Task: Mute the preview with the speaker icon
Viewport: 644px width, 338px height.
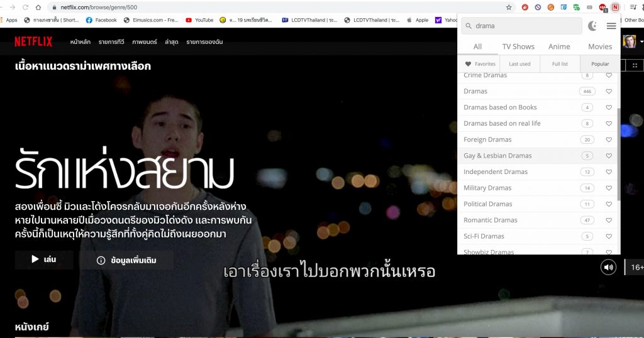Action: [x=608, y=268]
